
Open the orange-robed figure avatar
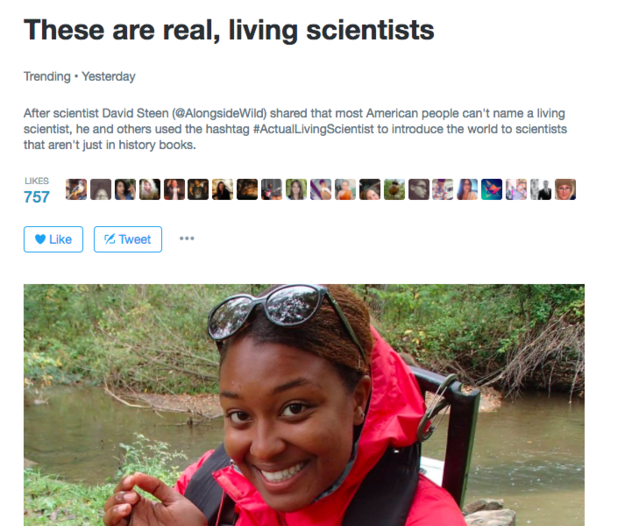click(345, 189)
